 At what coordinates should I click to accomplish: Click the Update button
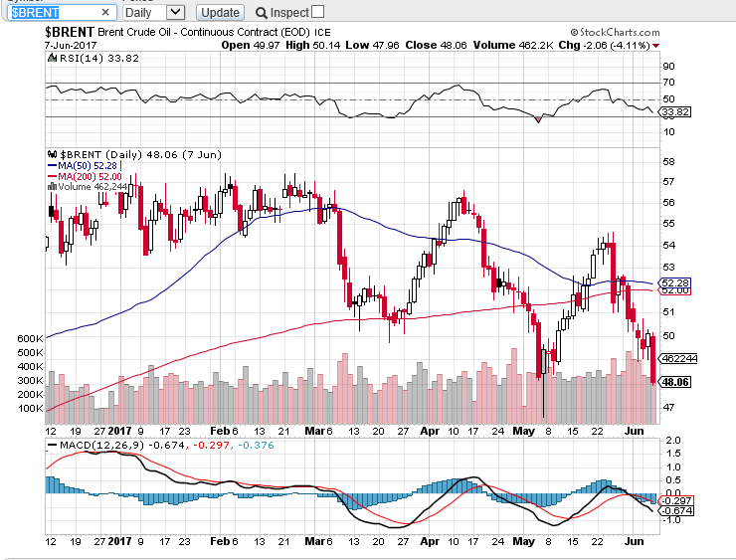pyautogui.click(x=220, y=12)
